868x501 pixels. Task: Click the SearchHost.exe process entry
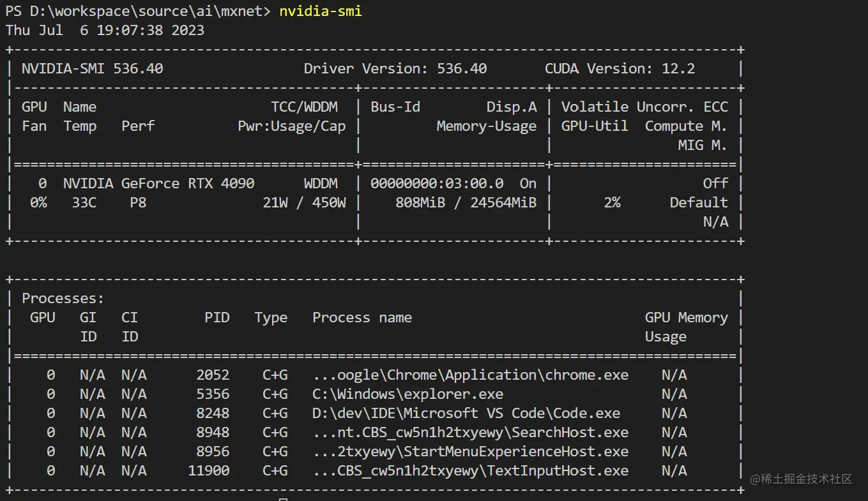[x=470, y=432]
